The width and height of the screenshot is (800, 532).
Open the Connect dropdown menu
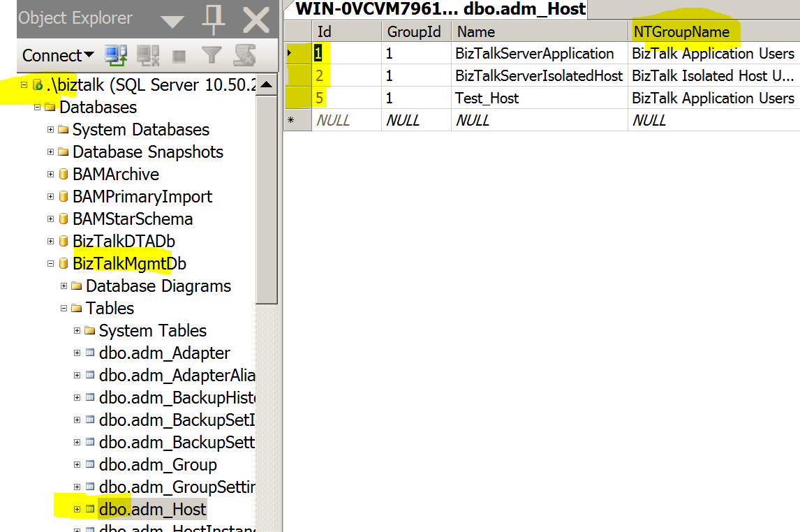pos(58,55)
